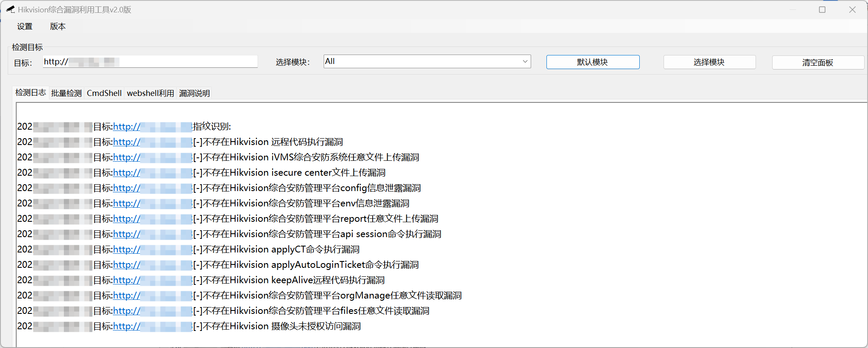
Task: Click the 选择模块: label beside the combo box
Action: click(293, 62)
